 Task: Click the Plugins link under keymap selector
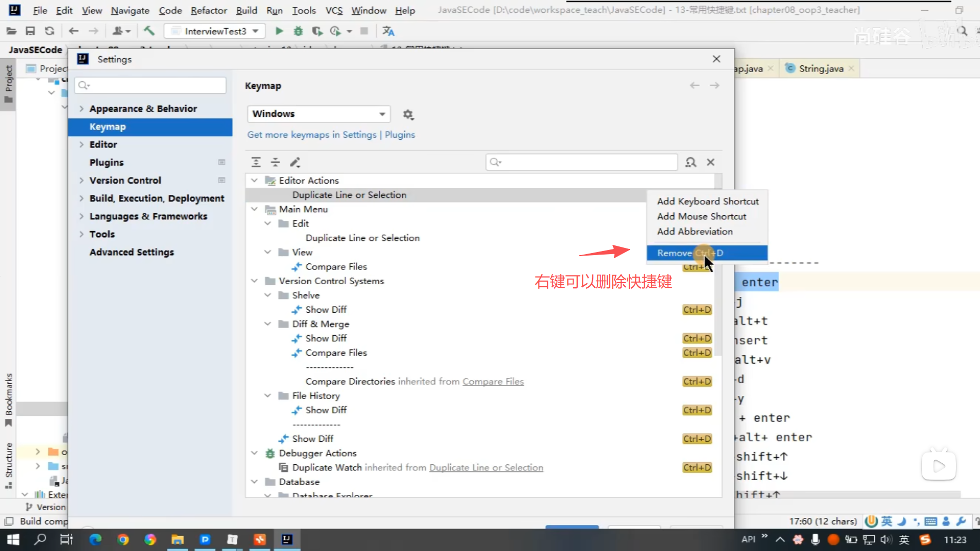pos(400,135)
